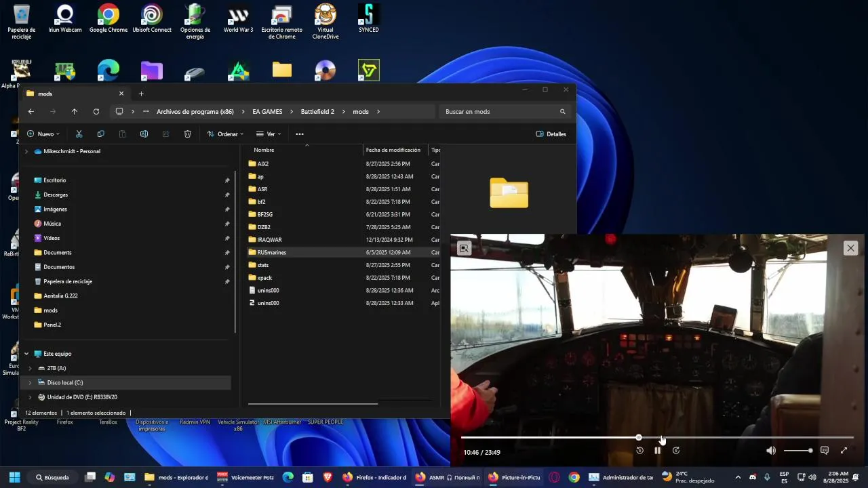Sort by Nombre column header
The height and width of the screenshot is (488, 868).
pyautogui.click(x=264, y=150)
